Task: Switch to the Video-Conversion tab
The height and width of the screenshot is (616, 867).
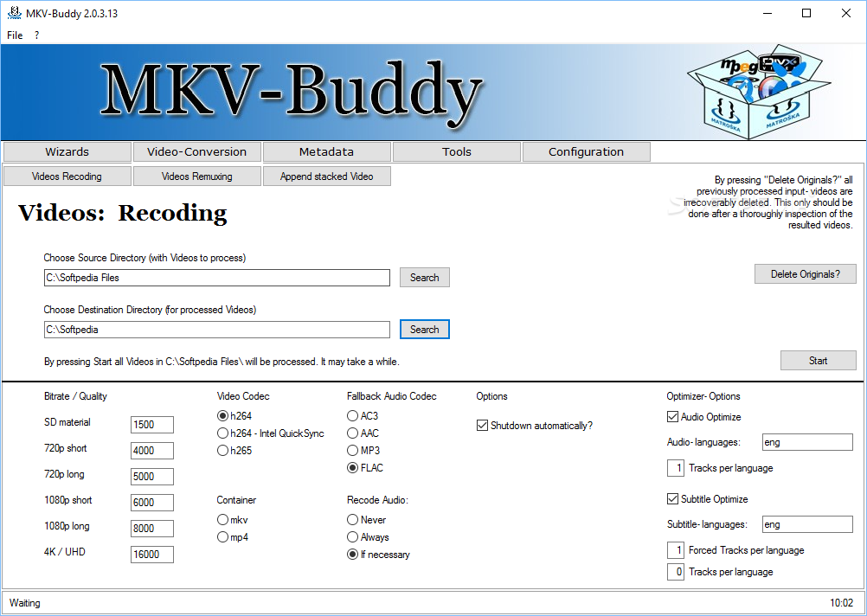Action: (x=196, y=151)
